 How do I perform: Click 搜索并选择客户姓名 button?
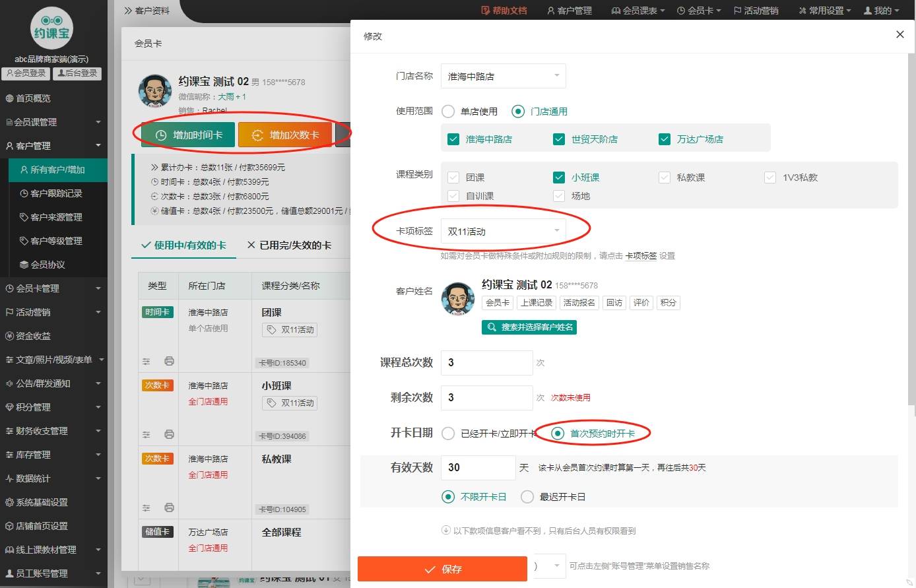(529, 327)
